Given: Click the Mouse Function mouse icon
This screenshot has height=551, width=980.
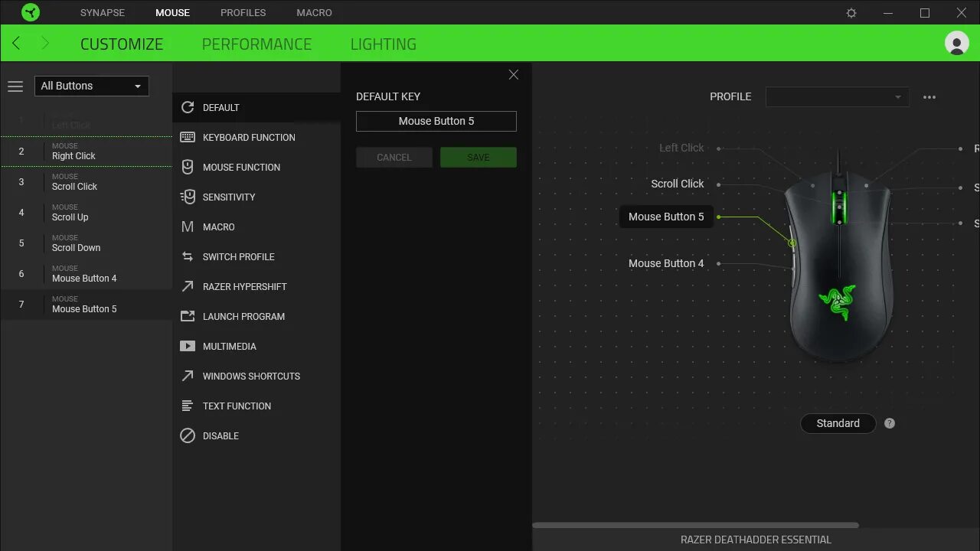Looking at the screenshot, I should (188, 167).
